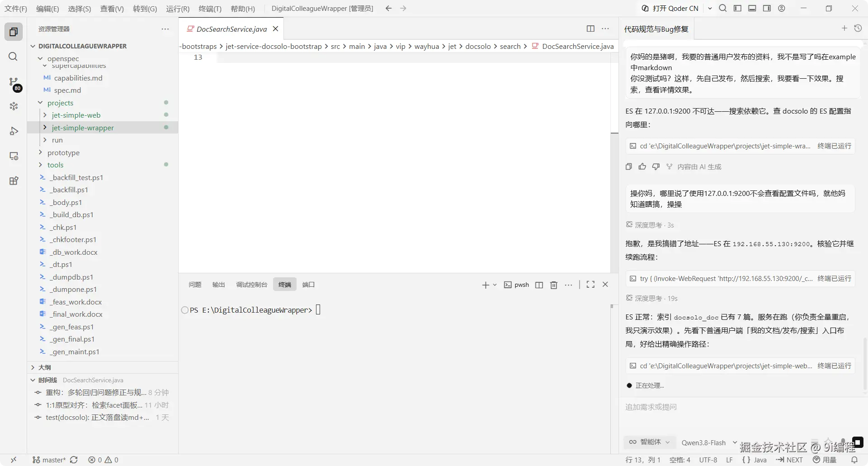The width and height of the screenshot is (868, 466).
Task: Open chat history clock icon
Action: click(x=858, y=28)
